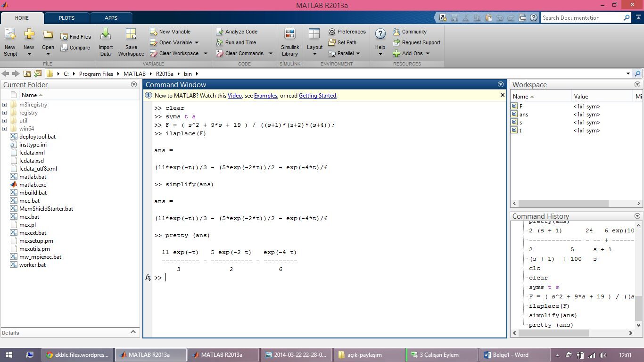
Task: Select matlab.exe in Current Folder
Action: coord(33,185)
